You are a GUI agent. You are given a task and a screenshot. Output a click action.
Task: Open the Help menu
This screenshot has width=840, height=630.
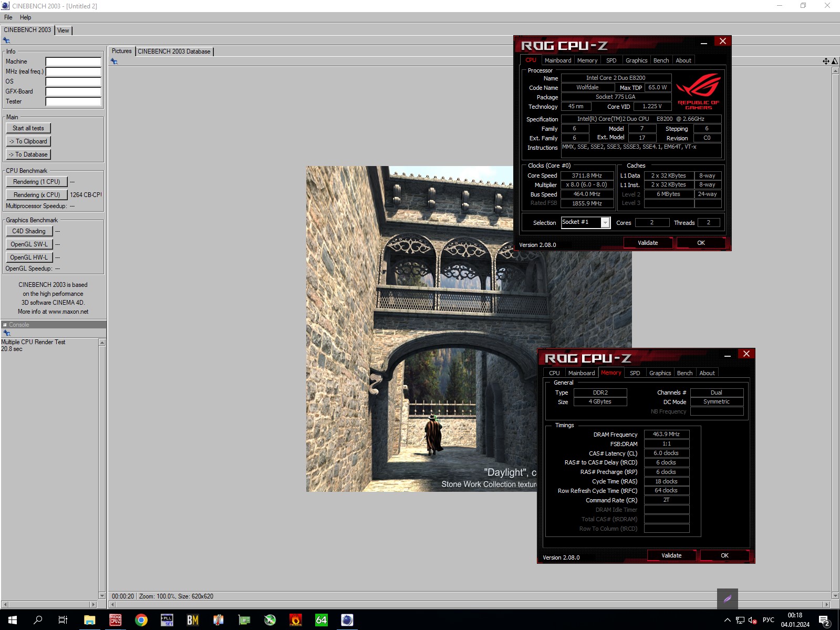pyautogui.click(x=25, y=17)
